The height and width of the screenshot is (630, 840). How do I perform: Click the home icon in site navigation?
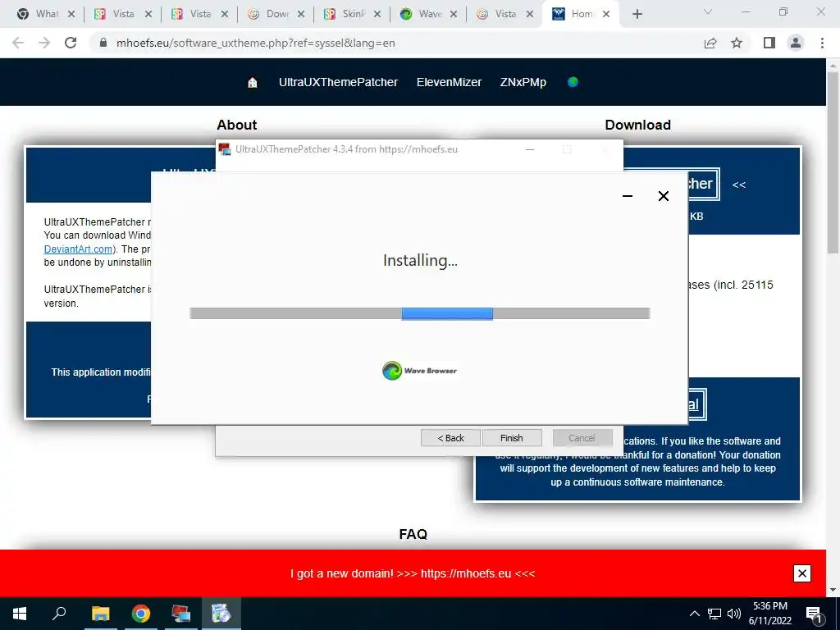click(253, 83)
